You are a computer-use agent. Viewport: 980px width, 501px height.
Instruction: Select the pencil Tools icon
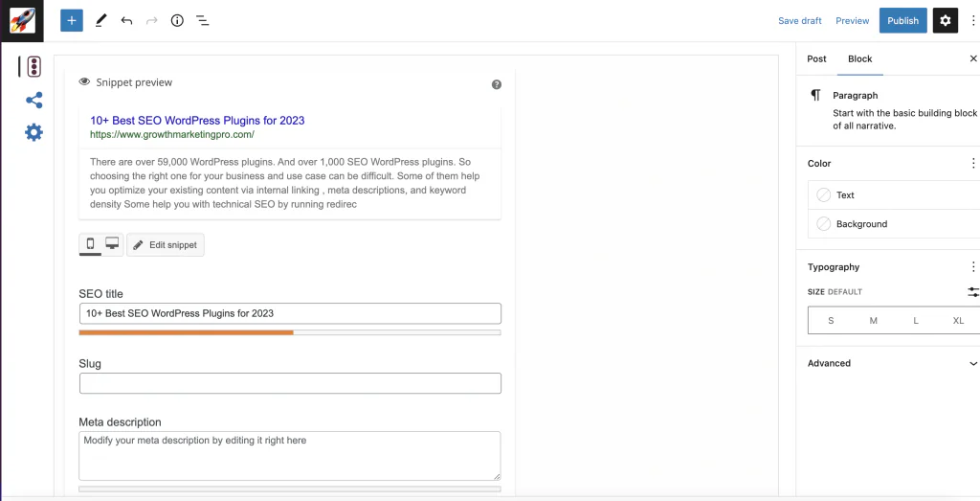100,21
